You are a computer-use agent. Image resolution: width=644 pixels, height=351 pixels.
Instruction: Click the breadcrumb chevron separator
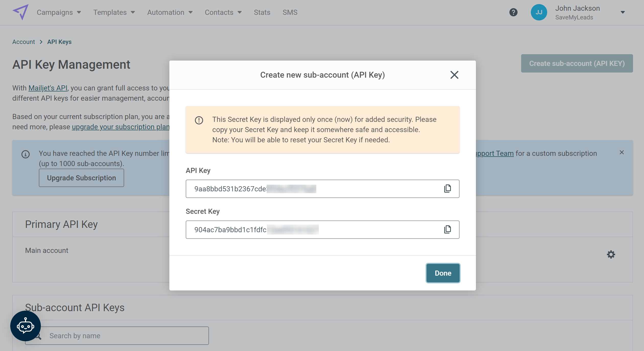[x=41, y=42]
